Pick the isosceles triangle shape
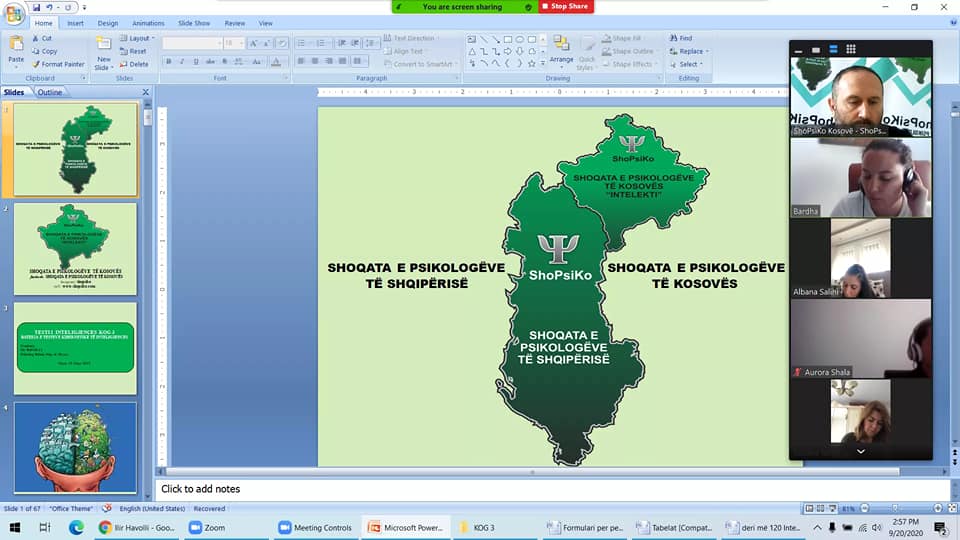The width and height of the screenshot is (960, 540). tap(472, 51)
